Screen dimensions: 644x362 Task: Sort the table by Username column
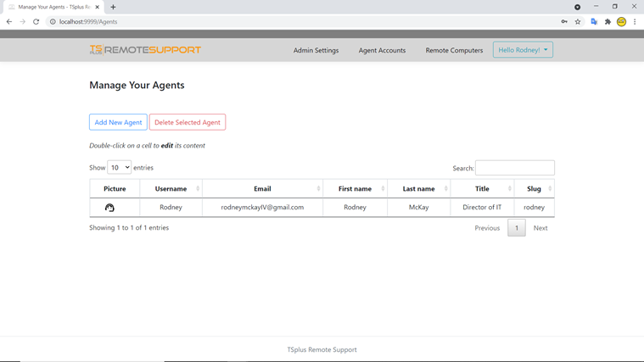[x=171, y=189]
